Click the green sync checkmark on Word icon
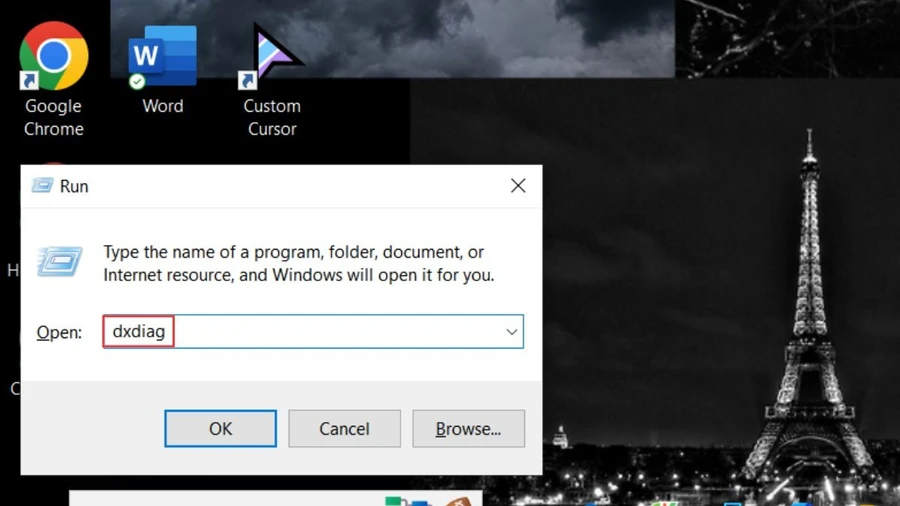 pos(137,82)
